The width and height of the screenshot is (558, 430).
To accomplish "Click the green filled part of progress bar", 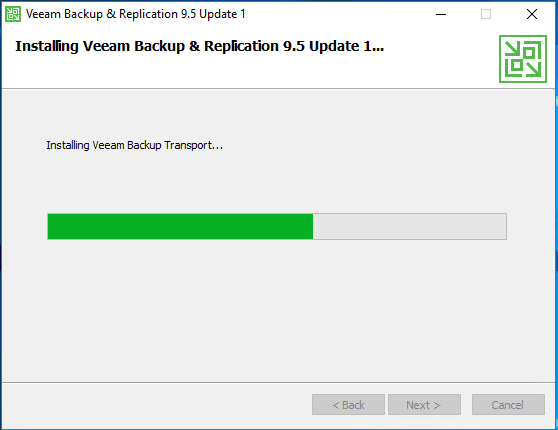I will tap(180, 226).
